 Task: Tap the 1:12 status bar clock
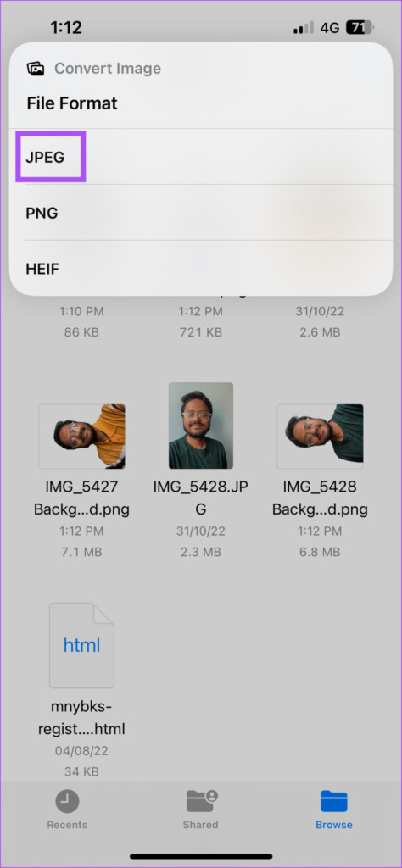click(x=66, y=26)
